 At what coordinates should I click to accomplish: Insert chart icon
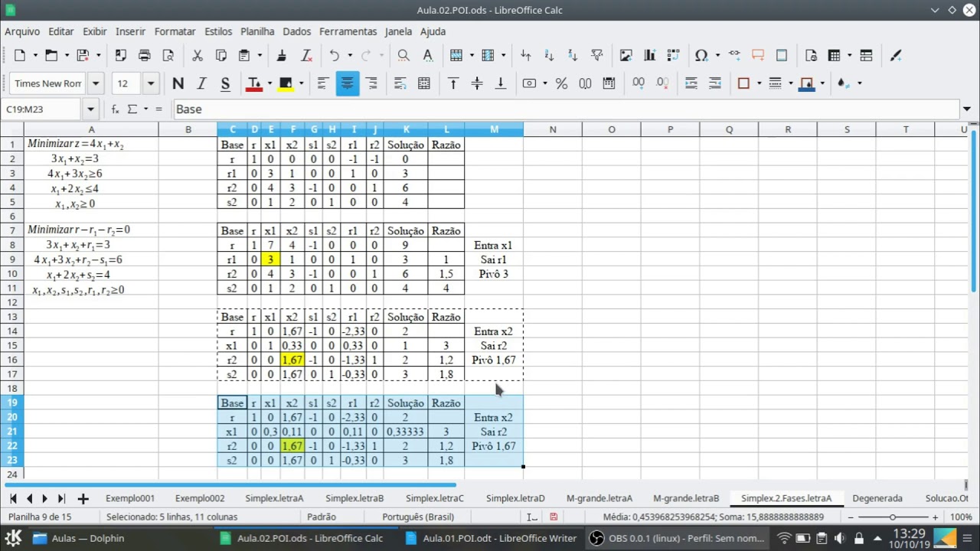[650, 55]
